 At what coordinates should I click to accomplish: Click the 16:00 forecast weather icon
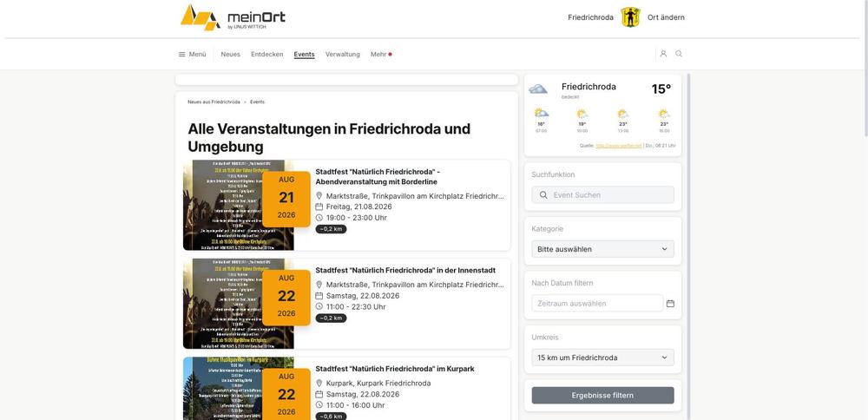click(x=664, y=114)
